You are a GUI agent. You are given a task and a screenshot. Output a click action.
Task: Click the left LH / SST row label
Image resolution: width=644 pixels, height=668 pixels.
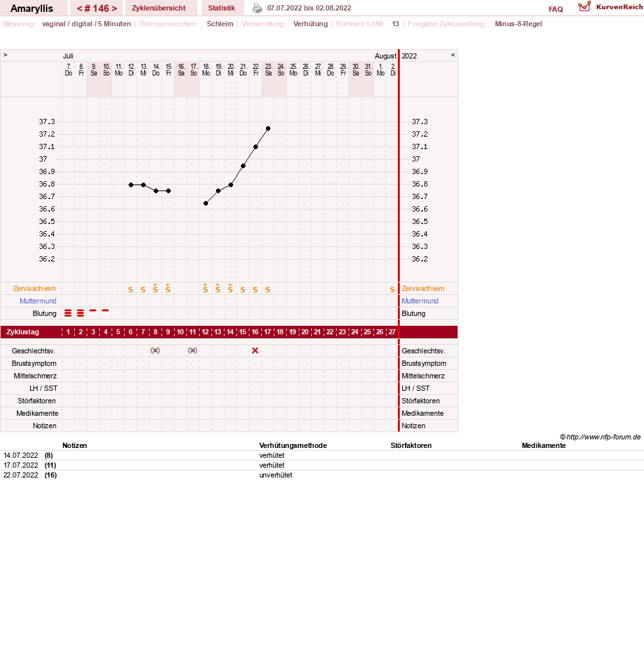(43, 389)
